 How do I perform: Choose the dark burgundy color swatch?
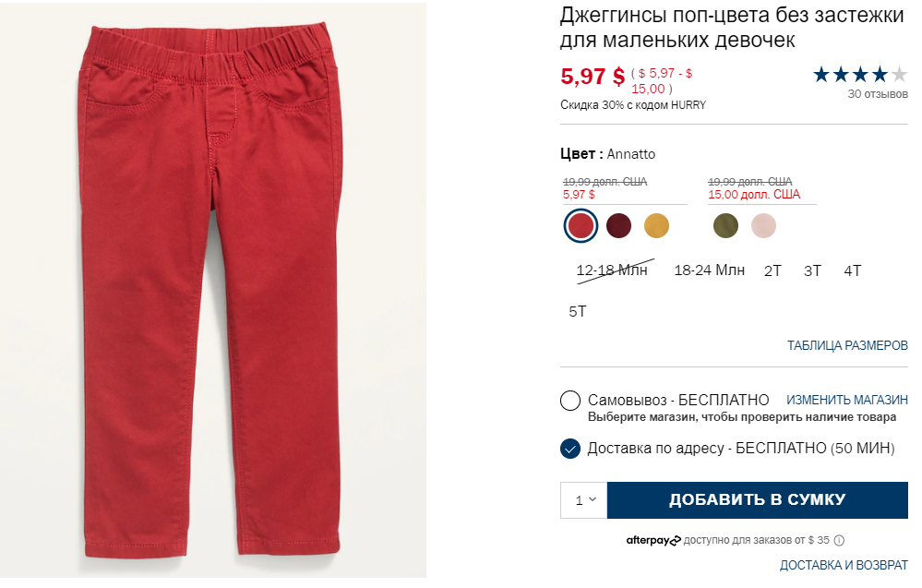[x=618, y=226]
